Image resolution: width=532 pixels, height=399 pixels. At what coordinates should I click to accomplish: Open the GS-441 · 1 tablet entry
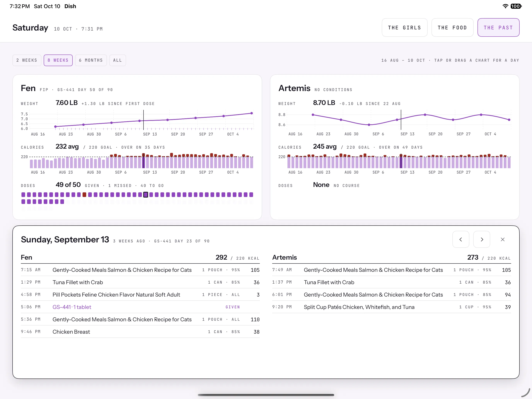pyautogui.click(x=72, y=307)
